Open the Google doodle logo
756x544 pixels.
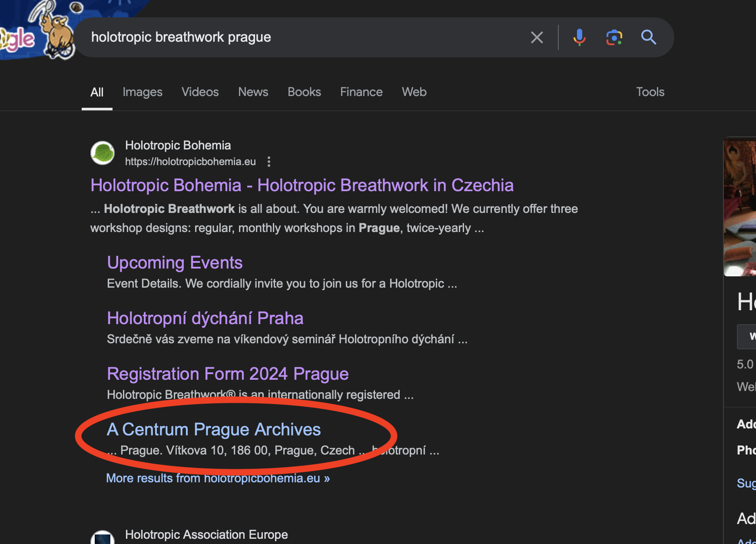coord(37,30)
